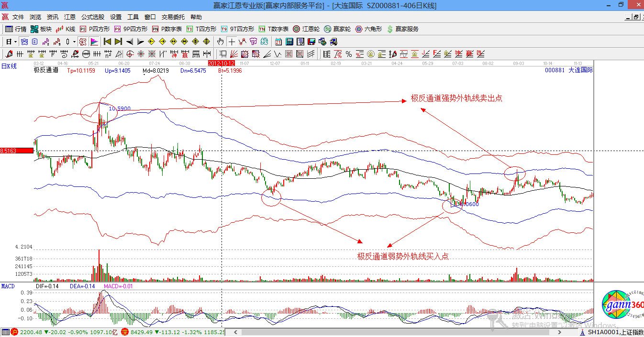Viewport: 644px width, 337px height.
Task: Expand the 日 period dropdown arrow
Action: click(x=15, y=42)
